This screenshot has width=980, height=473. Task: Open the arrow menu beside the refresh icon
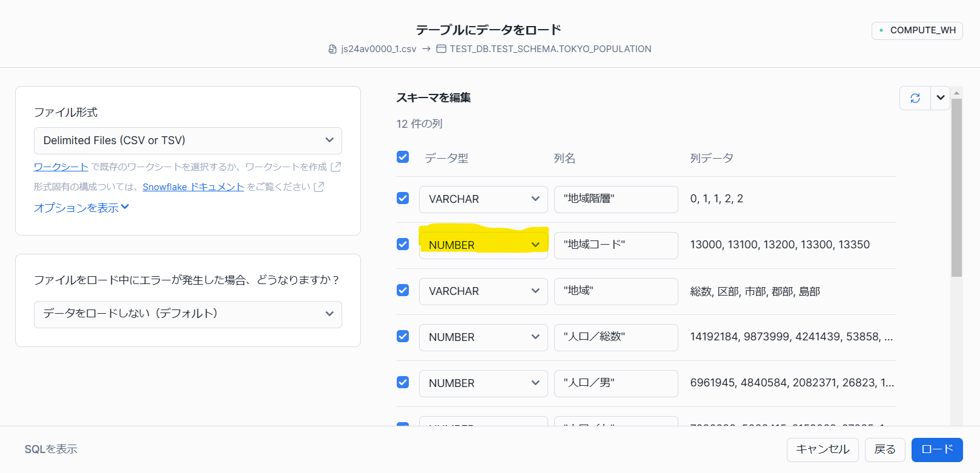[941, 98]
